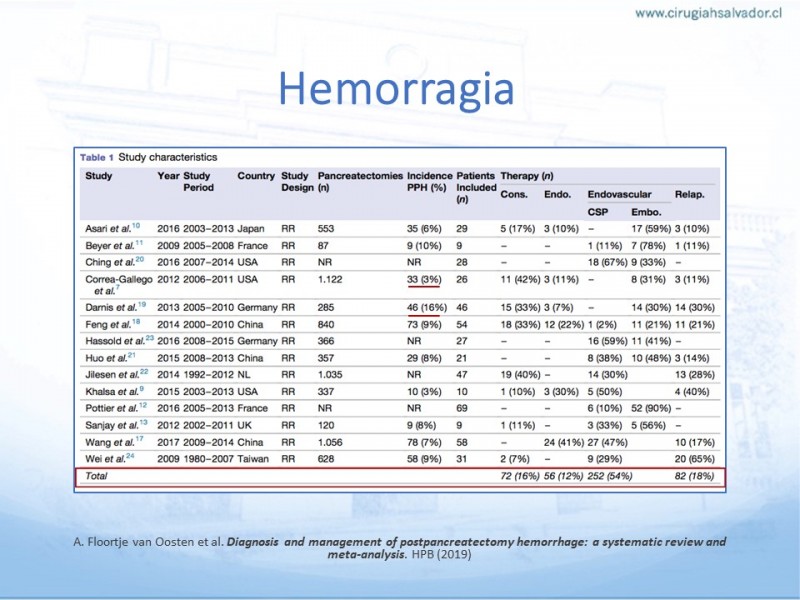Viewport: 800px width, 600px height.
Task: Click the '24 (41%)' endoscopy value
Action: point(564,442)
